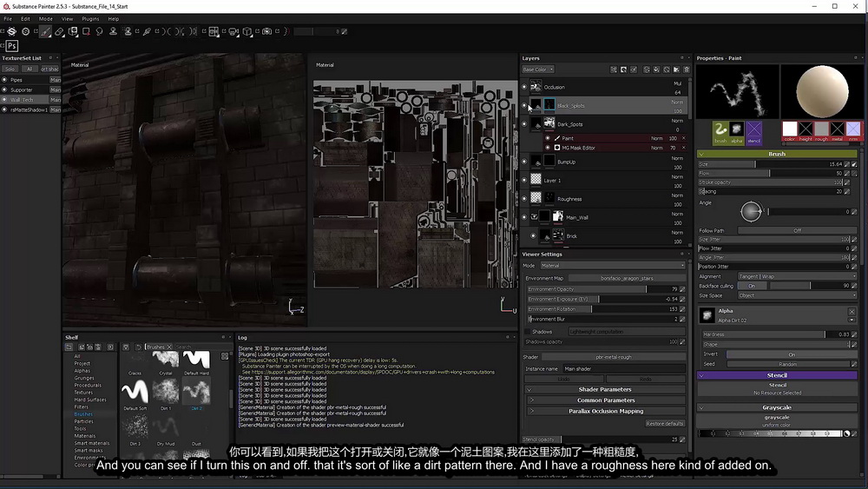This screenshot has height=489, width=868.
Task: Hide the Main_Wall folder layer
Action: (524, 217)
